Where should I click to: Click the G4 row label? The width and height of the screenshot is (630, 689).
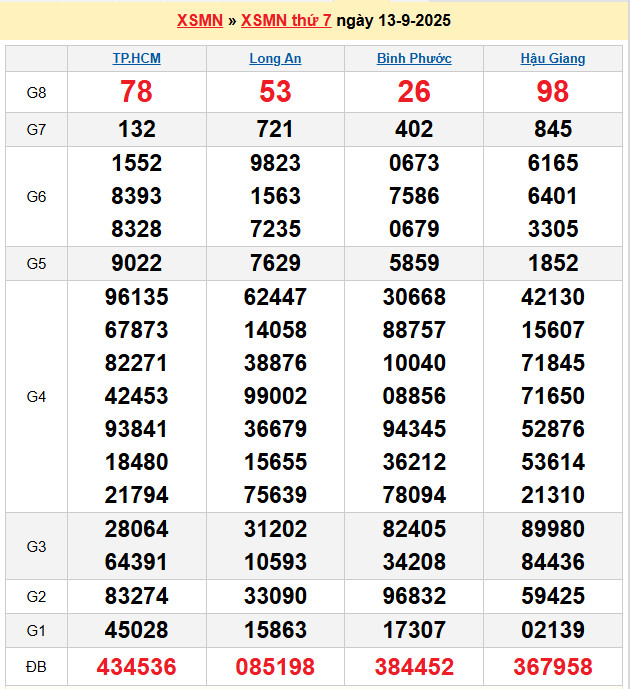[x=36, y=397]
